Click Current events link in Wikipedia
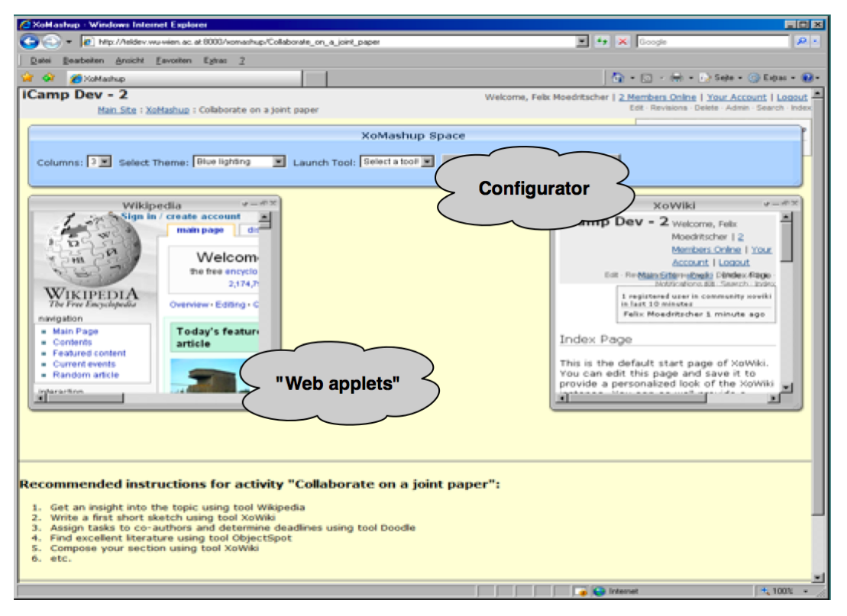The image size is (847, 616). point(84,364)
